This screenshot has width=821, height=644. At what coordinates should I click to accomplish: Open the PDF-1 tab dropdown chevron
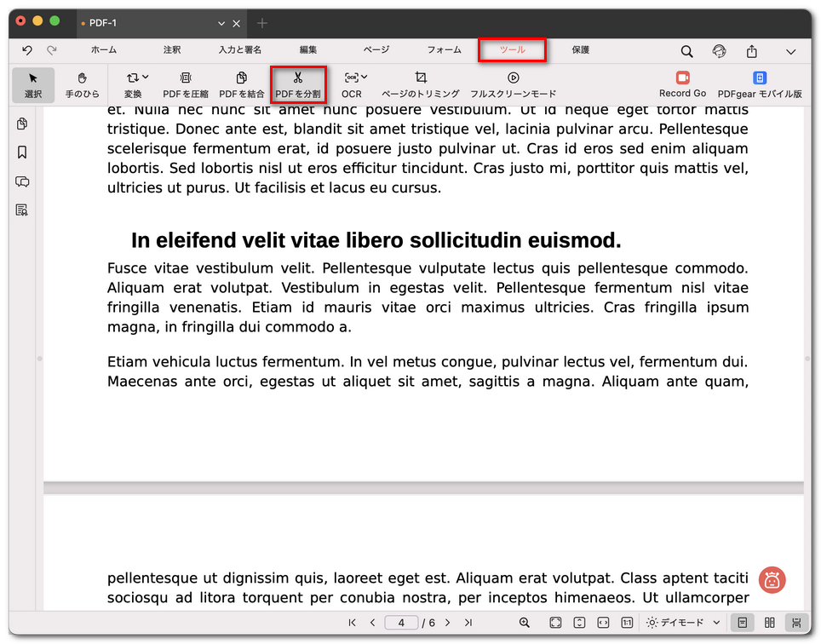(221, 24)
